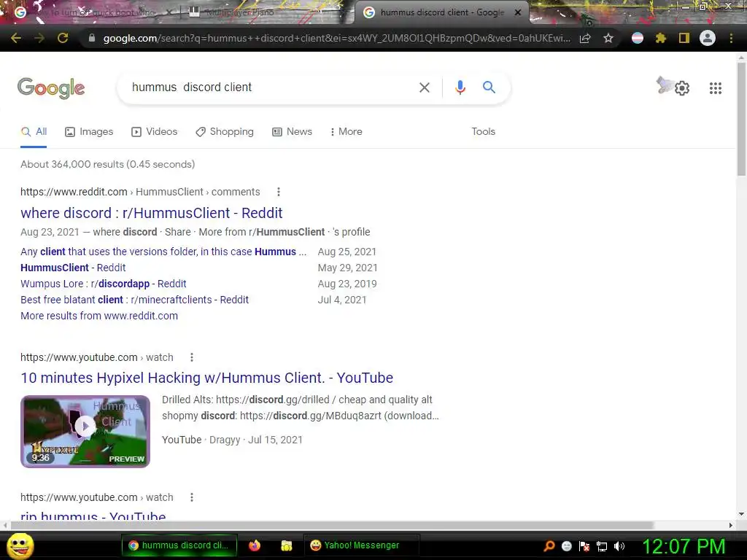The width and height of the screenshot is (747, 560).
Task: Go to Google logo homepage
Action: tap(51, 88)
